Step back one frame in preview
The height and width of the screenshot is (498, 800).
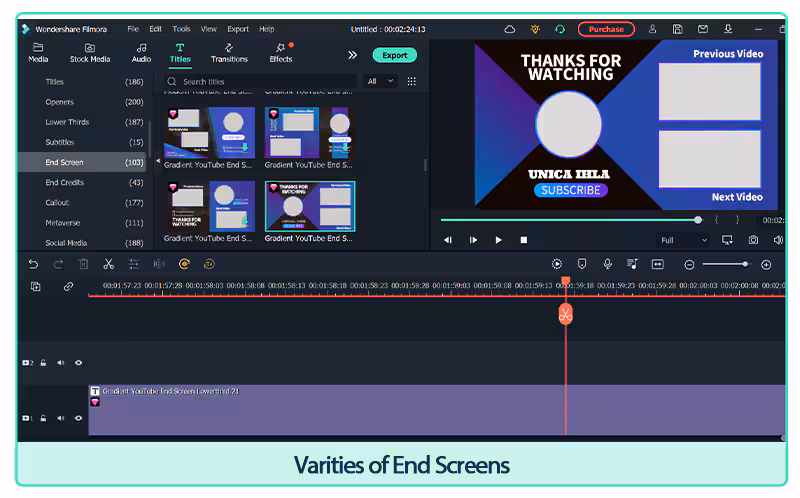(448, 240)
